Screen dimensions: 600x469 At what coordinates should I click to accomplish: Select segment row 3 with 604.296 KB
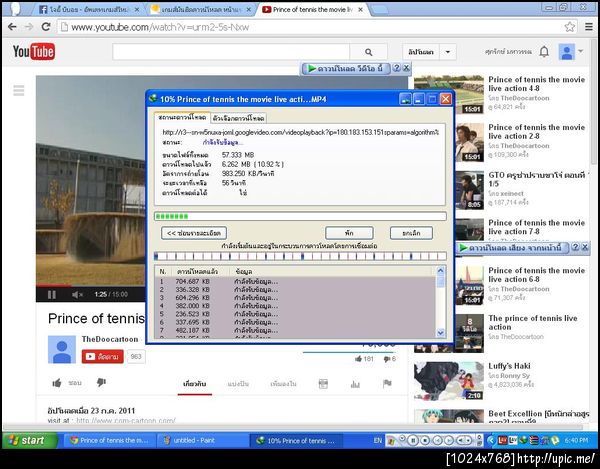(x=295, y=298)
